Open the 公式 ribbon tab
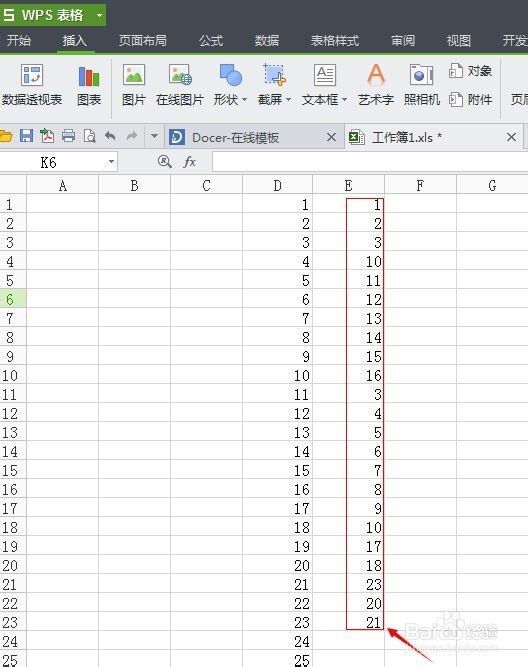Screen dimensions: 528x667 (x=211, y=41)
